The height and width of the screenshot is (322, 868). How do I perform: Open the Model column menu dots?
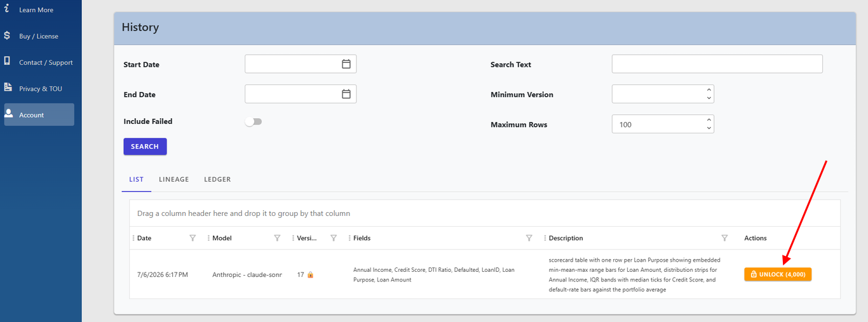point(208,238)
